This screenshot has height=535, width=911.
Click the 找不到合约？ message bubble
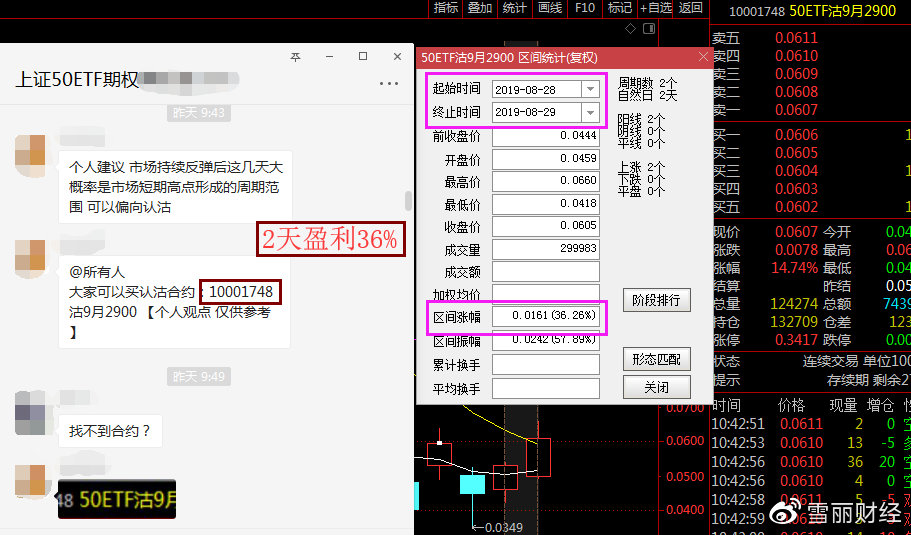coord(110,431)
